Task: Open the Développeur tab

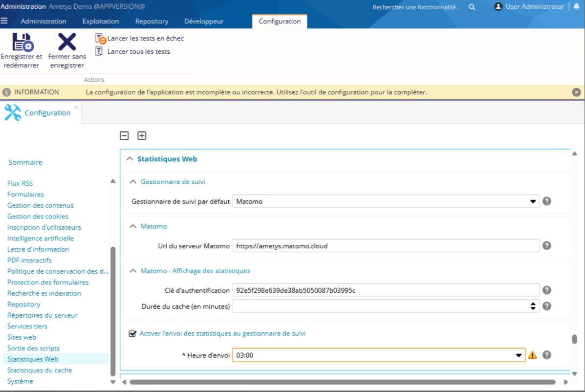Action: tap(204, 21)
